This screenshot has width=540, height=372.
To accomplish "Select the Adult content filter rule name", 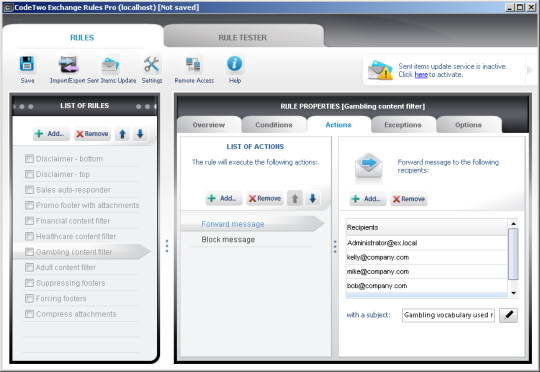I will (x=66, y=267).
